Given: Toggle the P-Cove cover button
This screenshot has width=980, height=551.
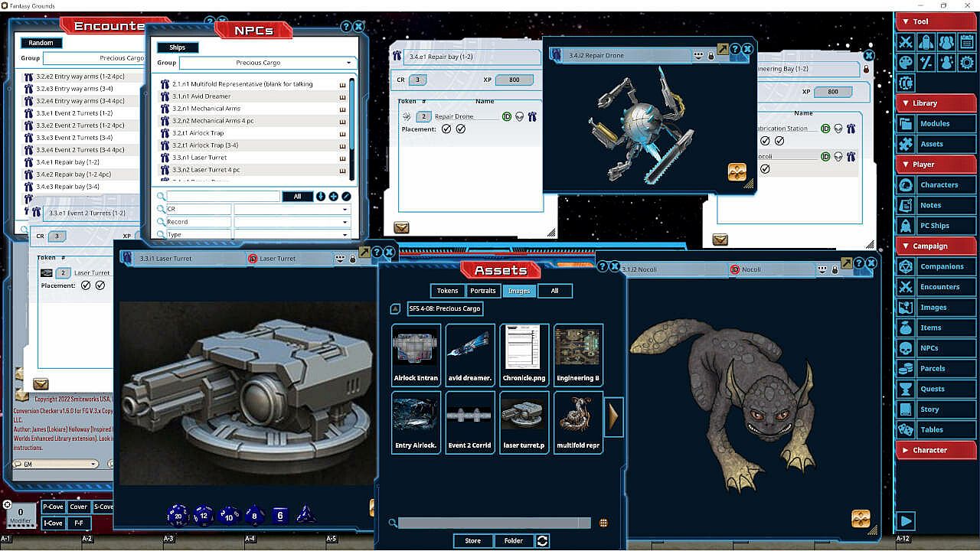Looking at the screenshot, I should coord(53,507).
